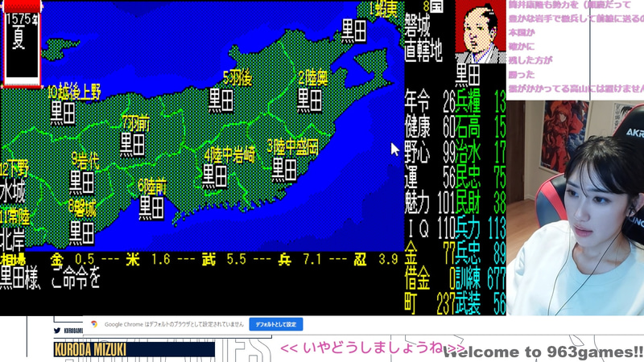Image resolution: width=644 pixels, height=362 pixels.
Task: Click the 水城 owner label under 下野
Action: (x=13, y=191)
